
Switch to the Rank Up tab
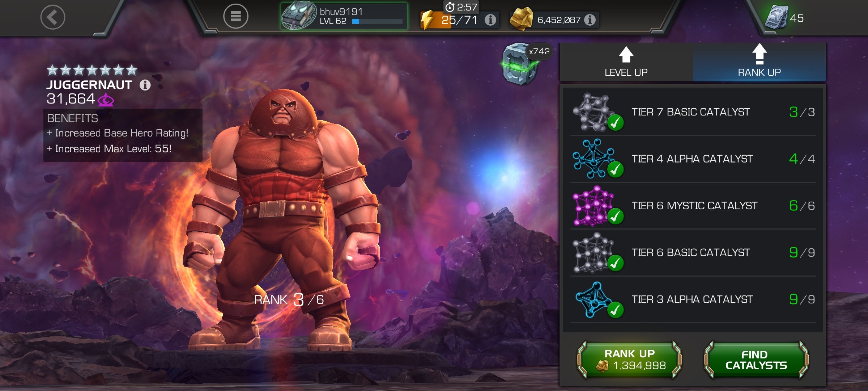[759, 62]
